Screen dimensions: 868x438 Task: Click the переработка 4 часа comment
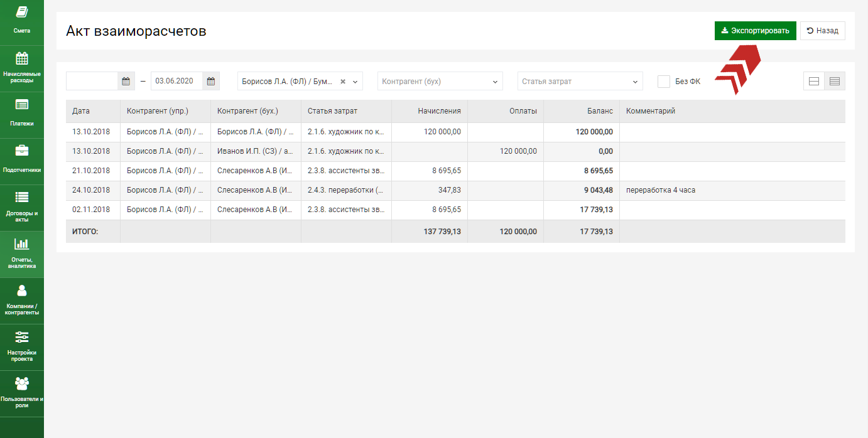[x=661, y=190]
